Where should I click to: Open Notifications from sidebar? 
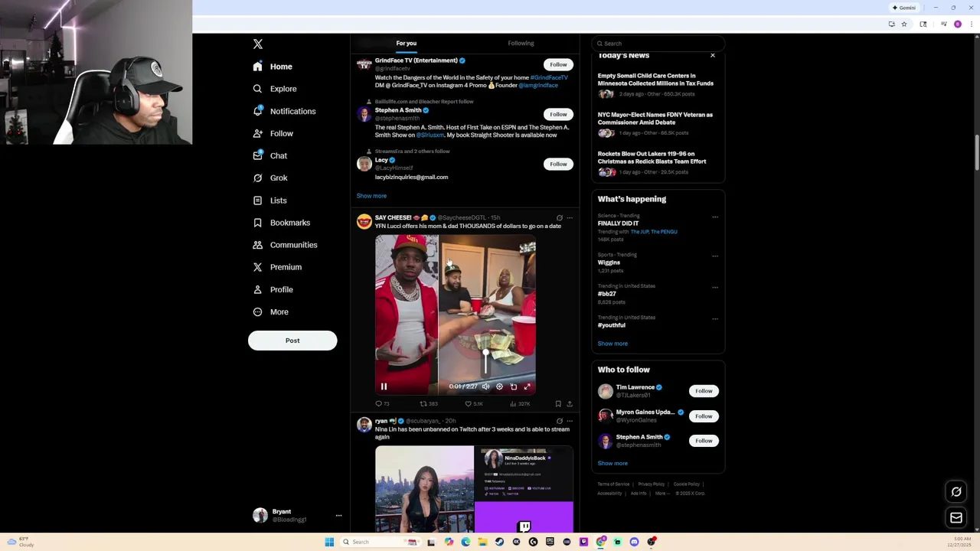click(x=284, y=111)
